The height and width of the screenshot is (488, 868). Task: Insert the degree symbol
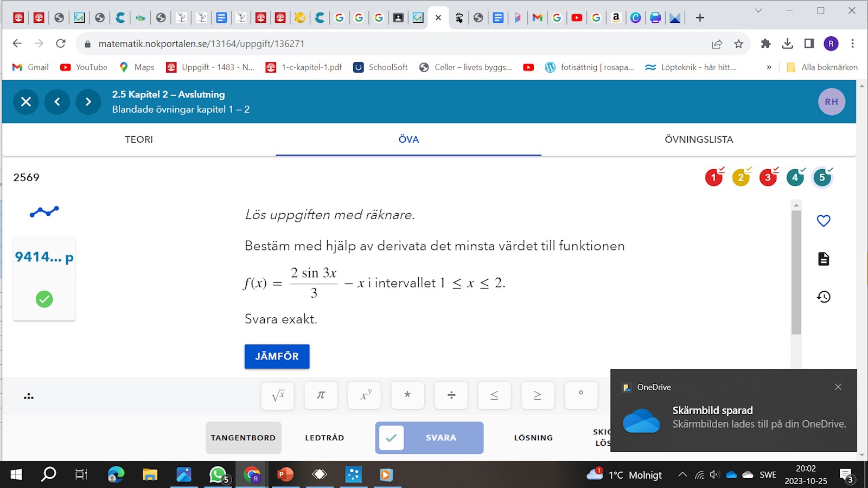click(x=580, y=395)
